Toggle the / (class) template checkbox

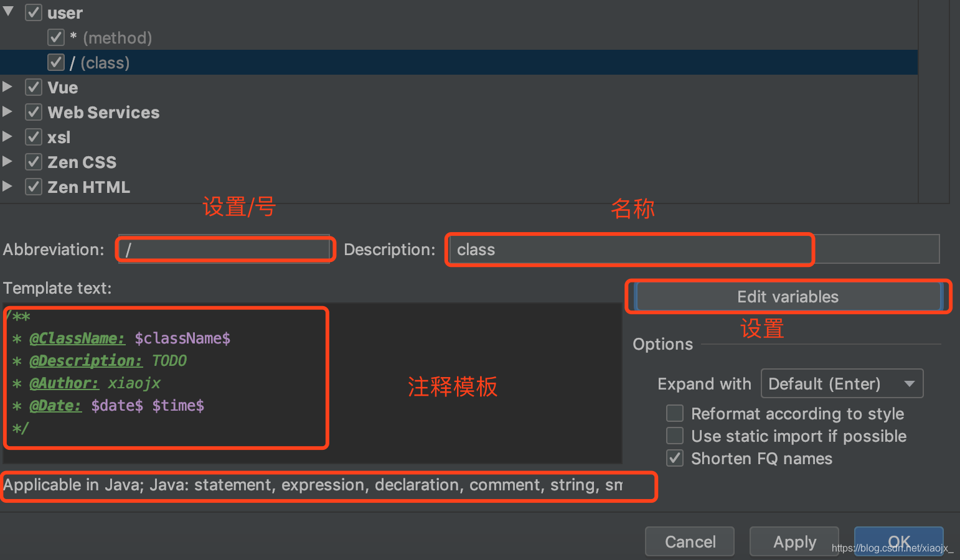tap(56, 62)
